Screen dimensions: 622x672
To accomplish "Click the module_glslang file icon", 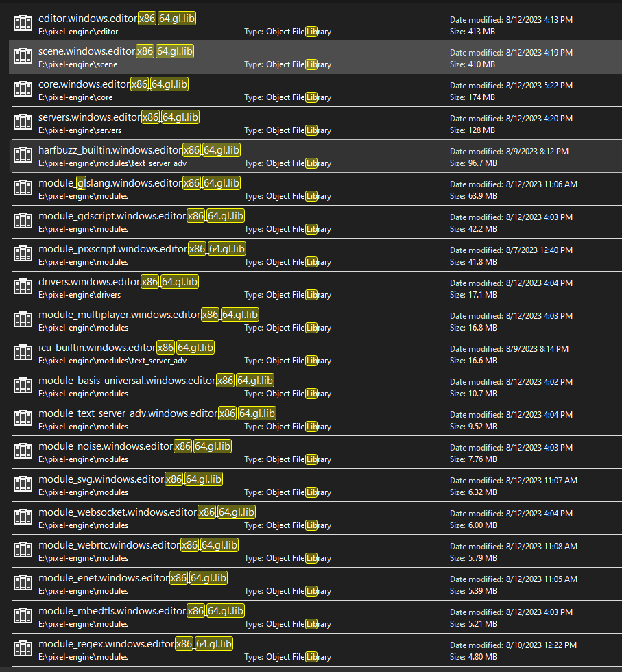I will pos(23,188).
